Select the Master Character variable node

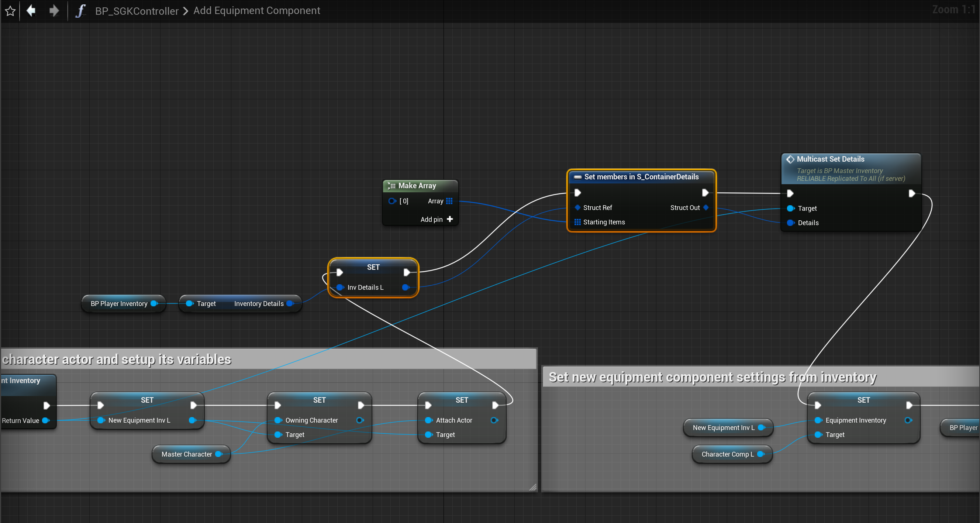pos(186,454)
